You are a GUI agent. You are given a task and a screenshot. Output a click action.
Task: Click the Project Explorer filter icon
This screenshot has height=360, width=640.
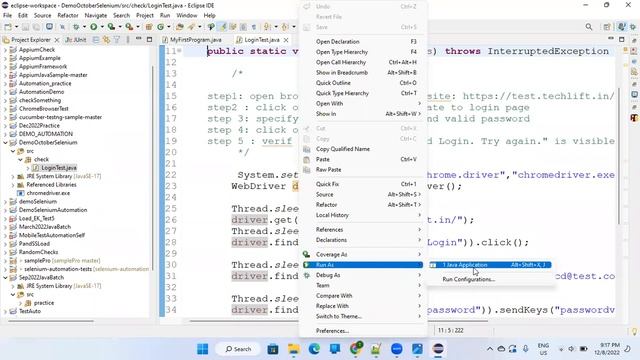pyautogui.click(x=117, y=40)
